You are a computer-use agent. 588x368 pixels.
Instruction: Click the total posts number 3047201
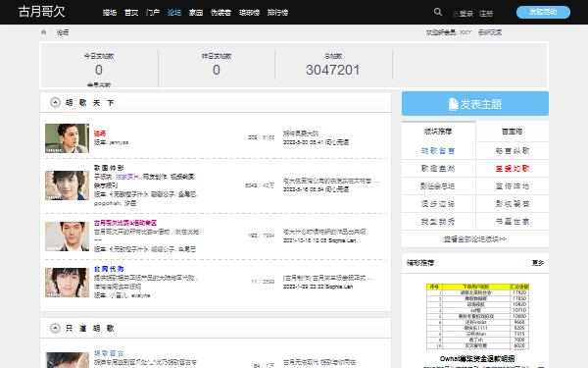coord(332,70)
